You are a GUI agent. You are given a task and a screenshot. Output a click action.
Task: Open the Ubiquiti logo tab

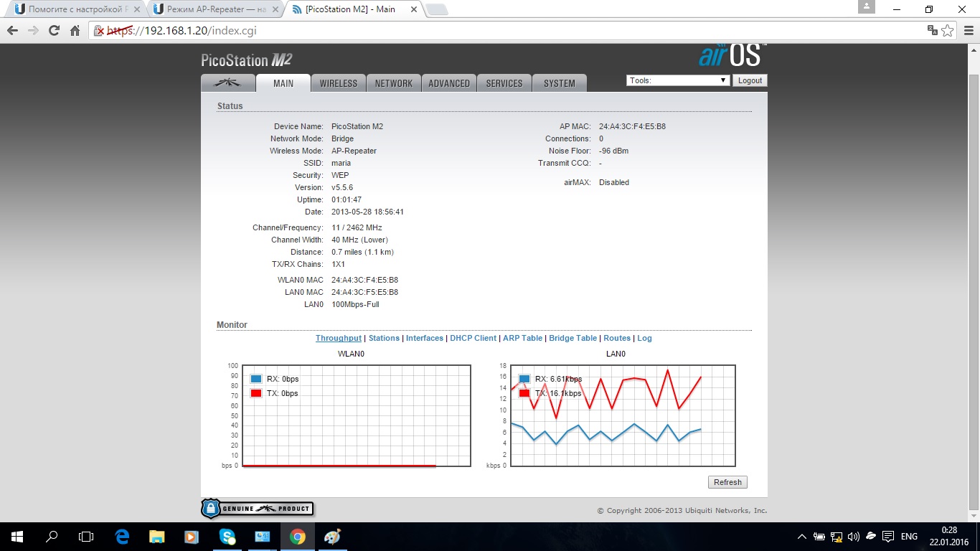227,83
